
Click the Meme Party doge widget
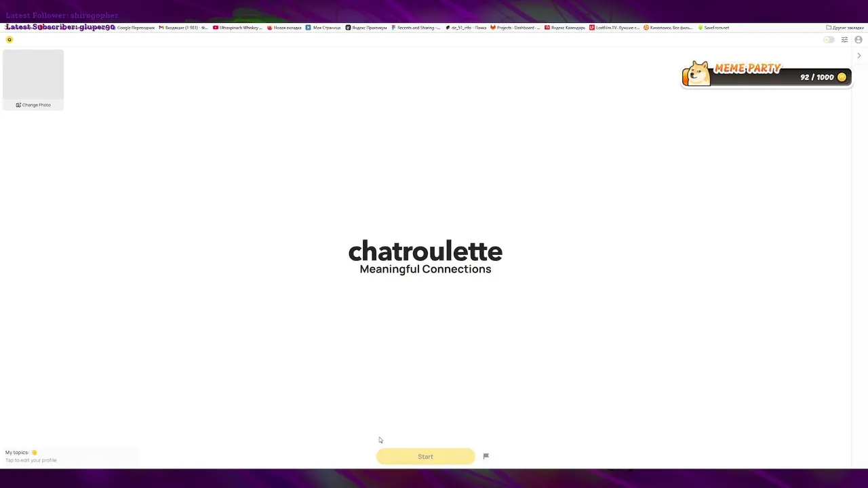(x=766, y=75)
